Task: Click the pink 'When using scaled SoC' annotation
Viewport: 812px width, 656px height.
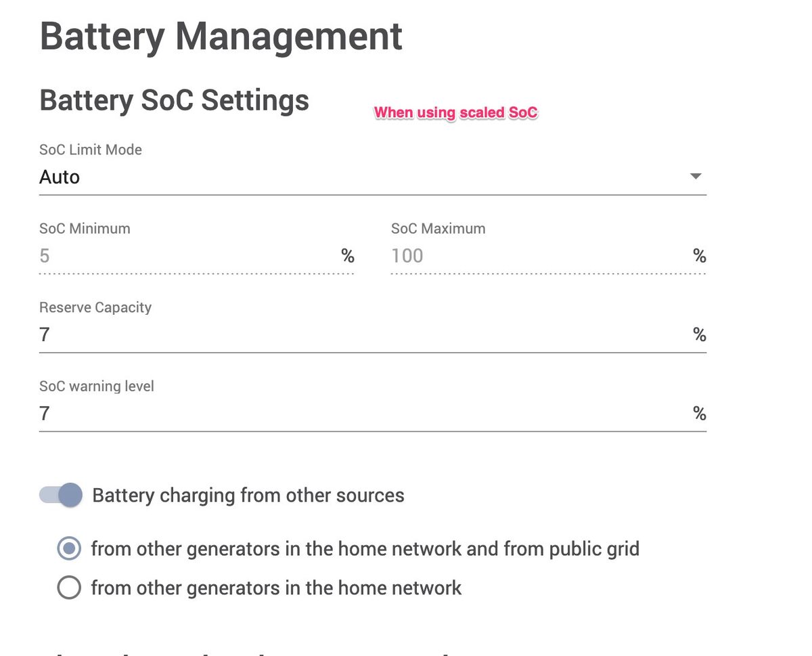Action: (x=456, y=112)
